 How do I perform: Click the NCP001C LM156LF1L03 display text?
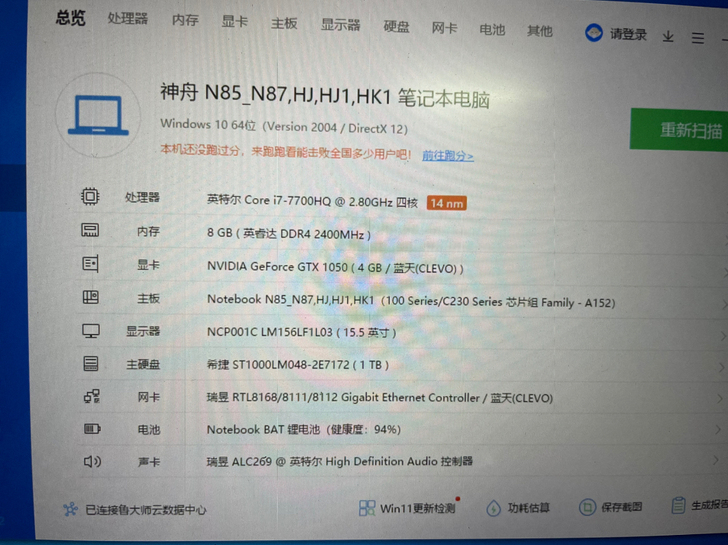click(x=301, y=332)
